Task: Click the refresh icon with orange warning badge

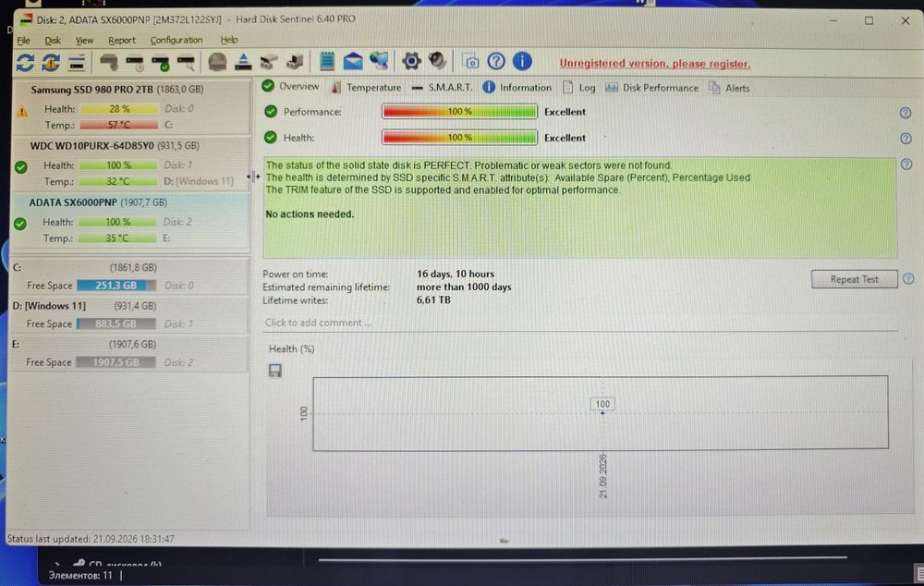Action: coord(51,62)
